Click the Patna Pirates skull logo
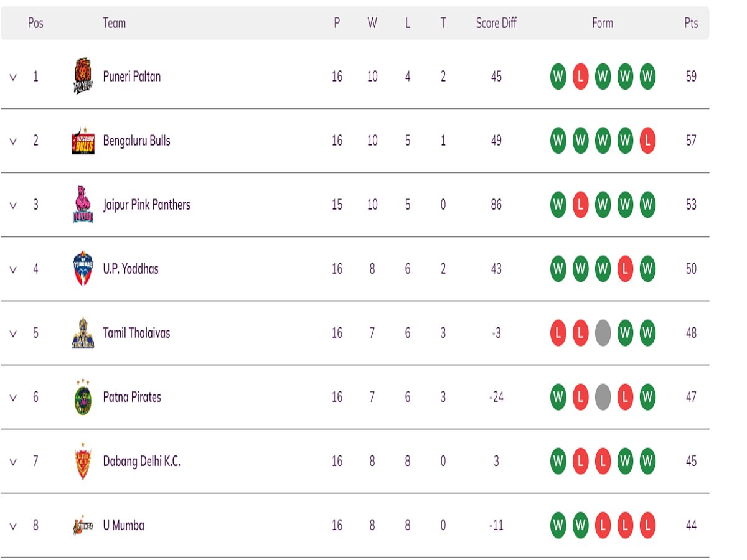 click(x=83, y=397)
